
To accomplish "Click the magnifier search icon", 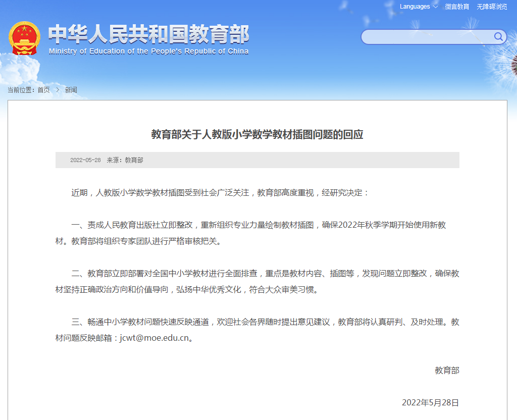I will pos(498,36).
